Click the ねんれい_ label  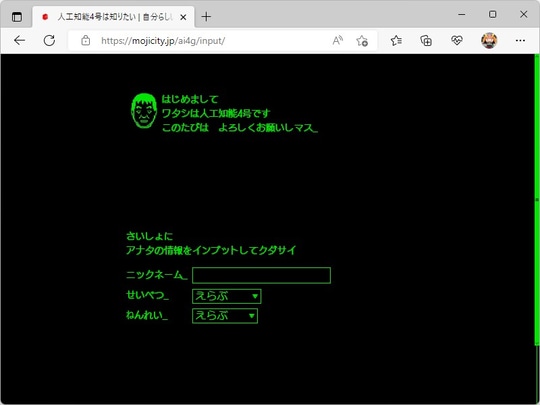(x=147, y=315)
